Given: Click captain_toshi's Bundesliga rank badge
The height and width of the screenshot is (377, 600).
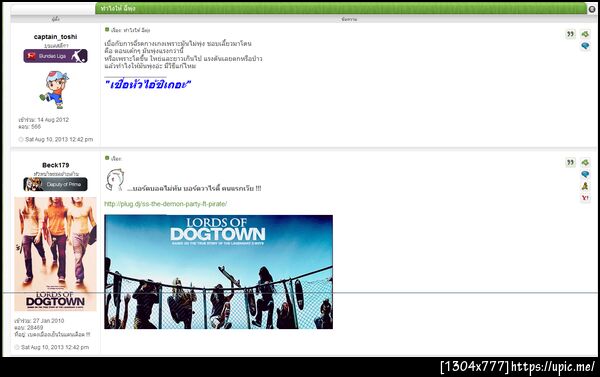Looking at the screenshot, I should tap(55, 56).
